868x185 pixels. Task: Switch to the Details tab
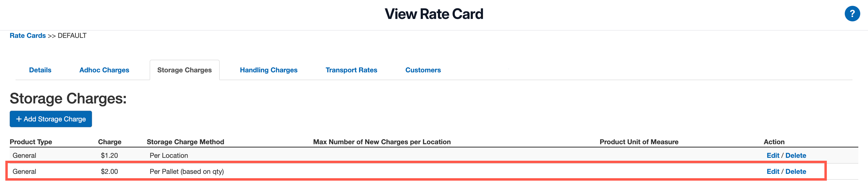[40, 70]
